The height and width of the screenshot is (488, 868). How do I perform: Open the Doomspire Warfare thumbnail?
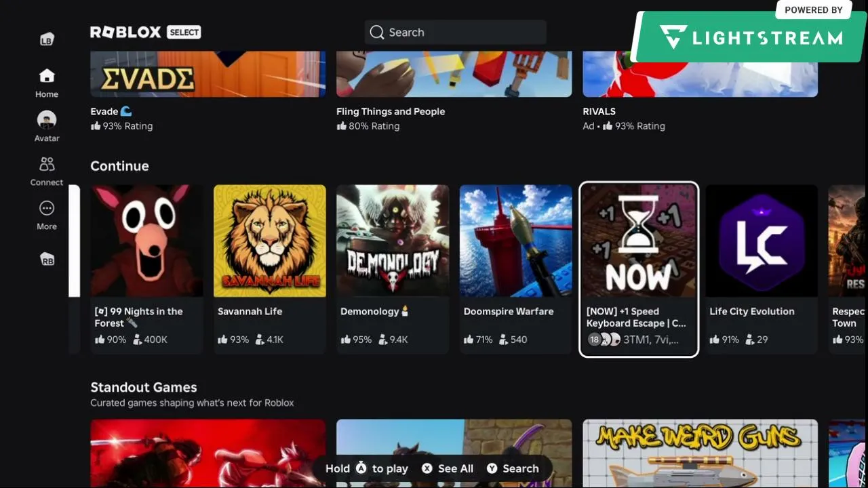click(x=516, y=241)
